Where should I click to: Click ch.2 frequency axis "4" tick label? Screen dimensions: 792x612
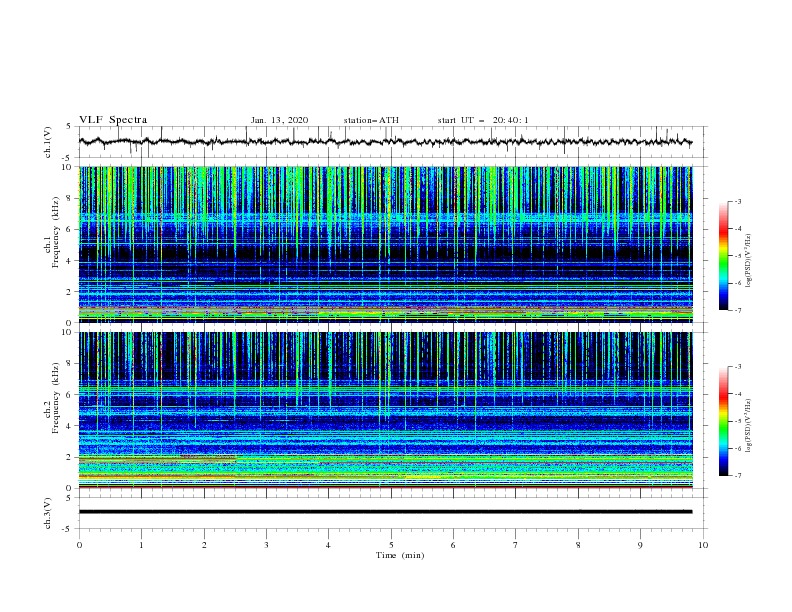coord(69,426)
